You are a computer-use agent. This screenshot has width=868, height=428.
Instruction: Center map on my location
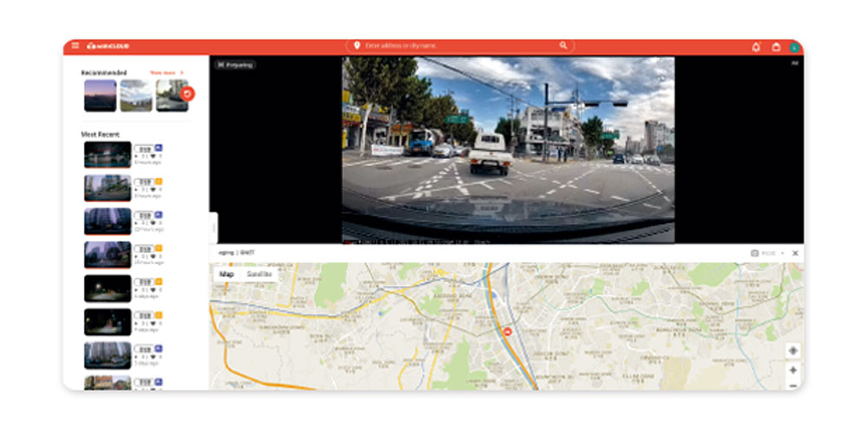tap(792, 351)
